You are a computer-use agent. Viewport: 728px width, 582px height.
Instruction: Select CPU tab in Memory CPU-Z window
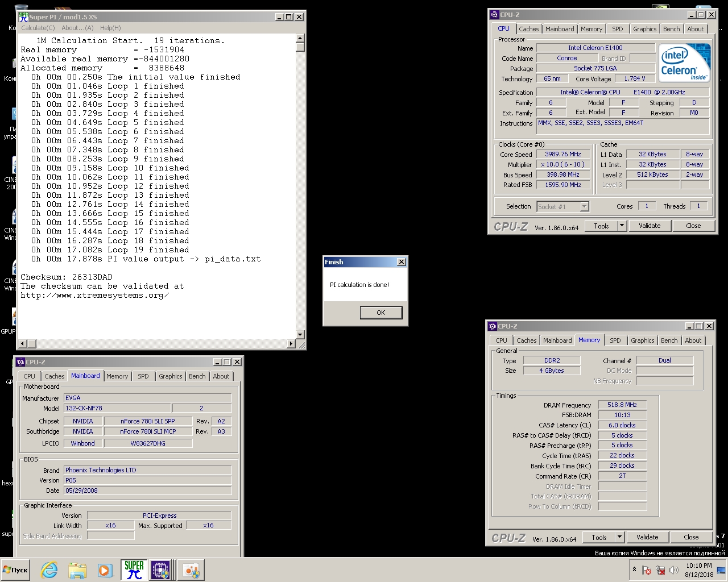501,340
